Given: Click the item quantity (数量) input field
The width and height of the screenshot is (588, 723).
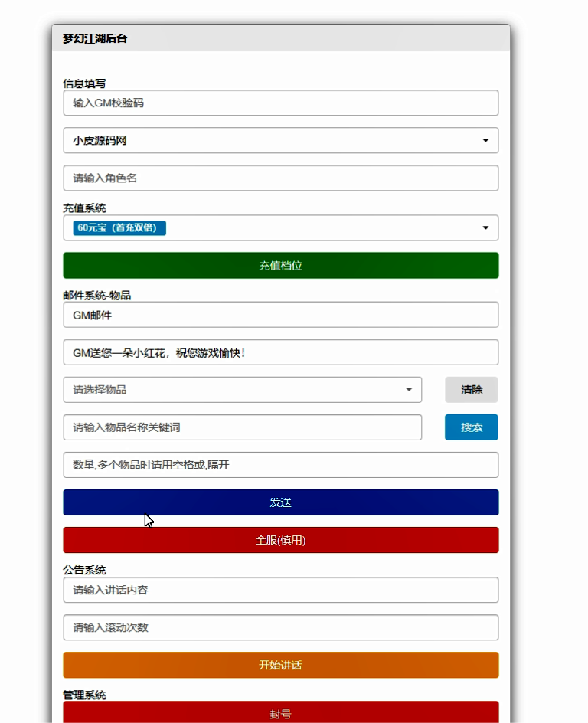Looking at the screenshot, I should click(281, 465).
